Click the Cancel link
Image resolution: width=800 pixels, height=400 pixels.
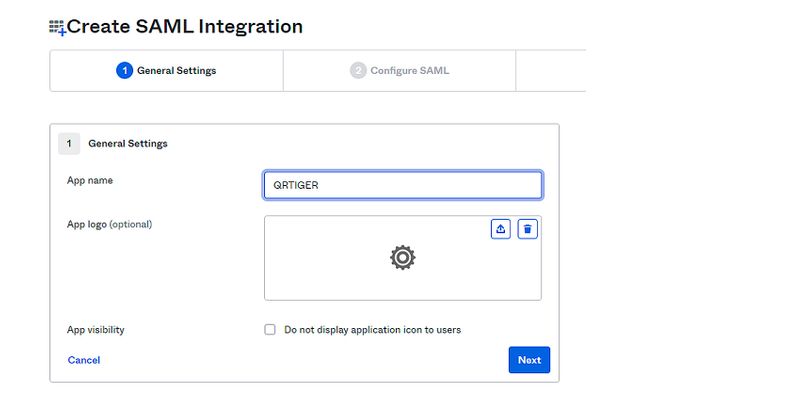84,360
